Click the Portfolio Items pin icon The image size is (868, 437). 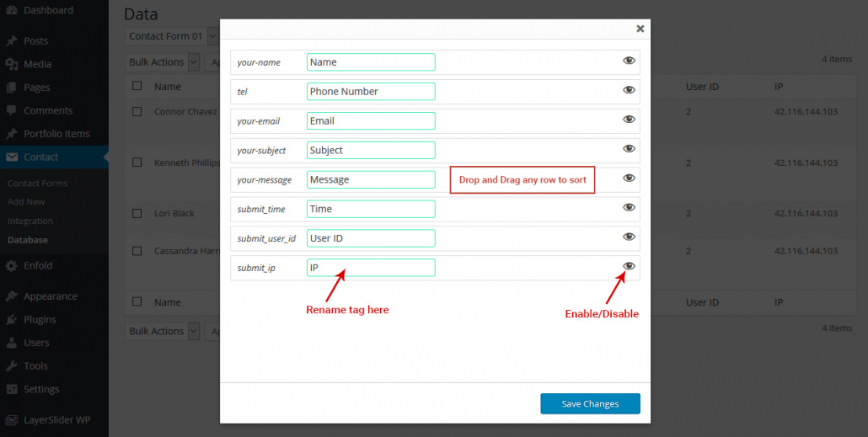click(x=12, y=134)
